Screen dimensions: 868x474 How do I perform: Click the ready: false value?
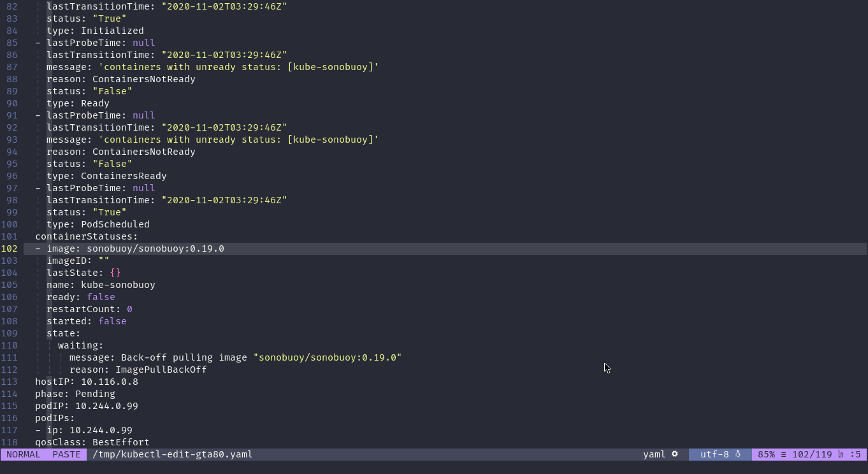click(x=101, y=297)
